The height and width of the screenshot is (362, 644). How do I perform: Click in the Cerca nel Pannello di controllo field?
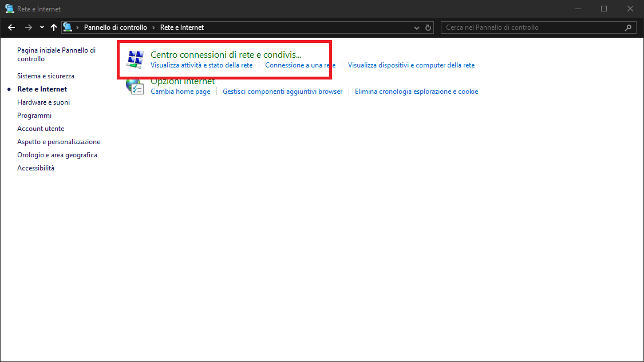(x=532, y=27)
